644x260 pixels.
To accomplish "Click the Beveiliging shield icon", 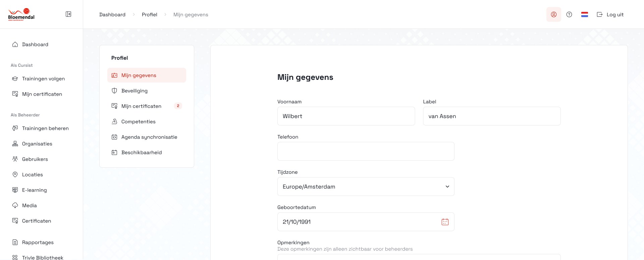I will tap(114, 91).
